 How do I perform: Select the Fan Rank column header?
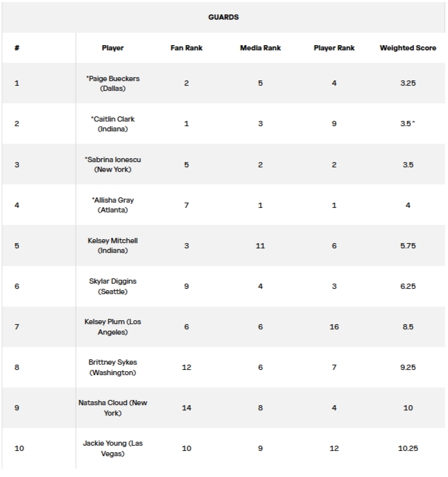click(x=187, y=48)
